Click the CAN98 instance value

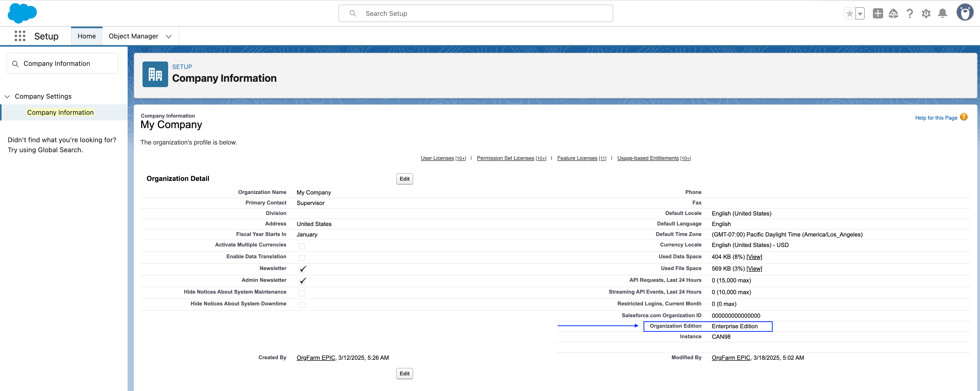click(721, 337)
